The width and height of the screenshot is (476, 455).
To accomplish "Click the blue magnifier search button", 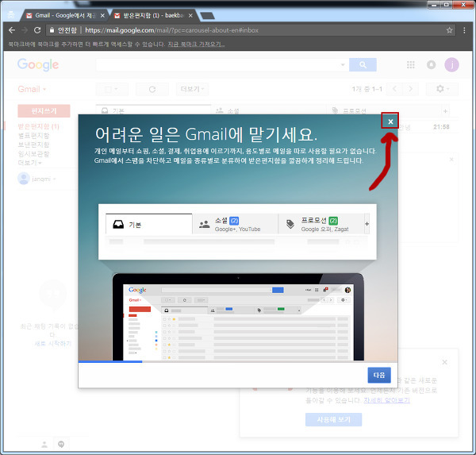I will pyautogui.click(x=363, y=65).
